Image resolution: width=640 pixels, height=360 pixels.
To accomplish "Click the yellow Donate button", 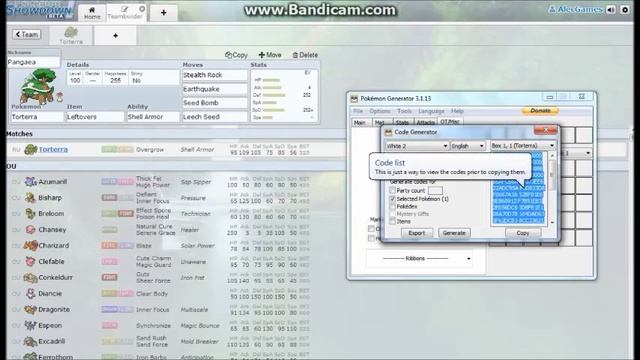I will [x=540, y=111].
